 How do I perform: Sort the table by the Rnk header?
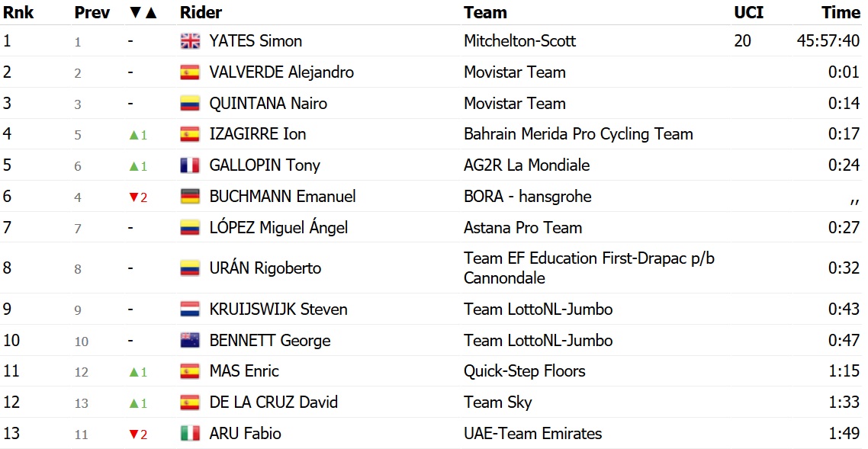click(18, 12)
